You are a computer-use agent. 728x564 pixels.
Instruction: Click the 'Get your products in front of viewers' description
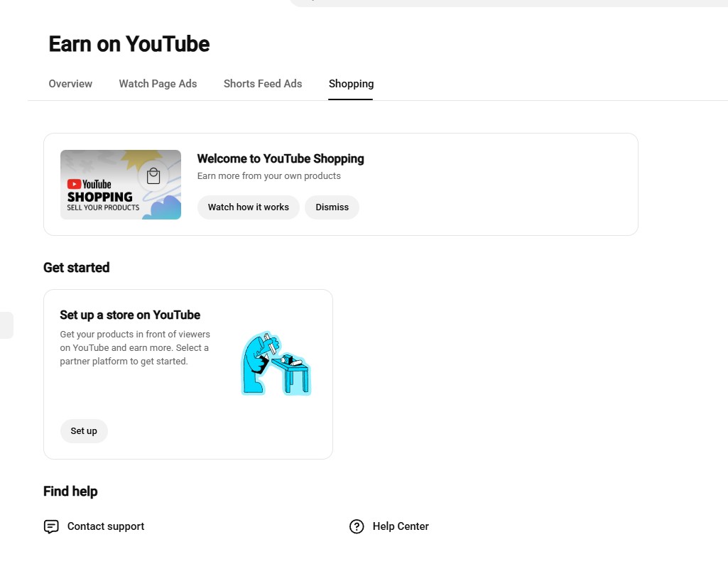pyautogui.click(x=135, y=347)
